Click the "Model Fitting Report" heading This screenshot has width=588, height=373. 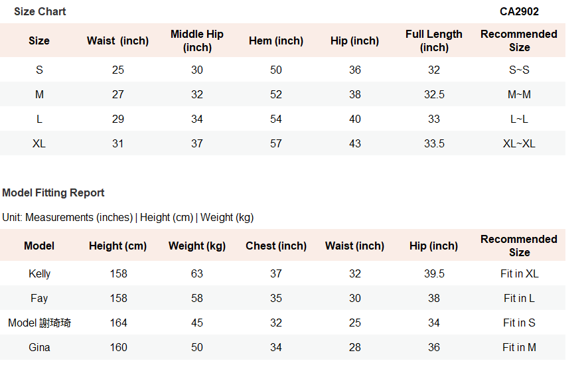tap(53, 193)
